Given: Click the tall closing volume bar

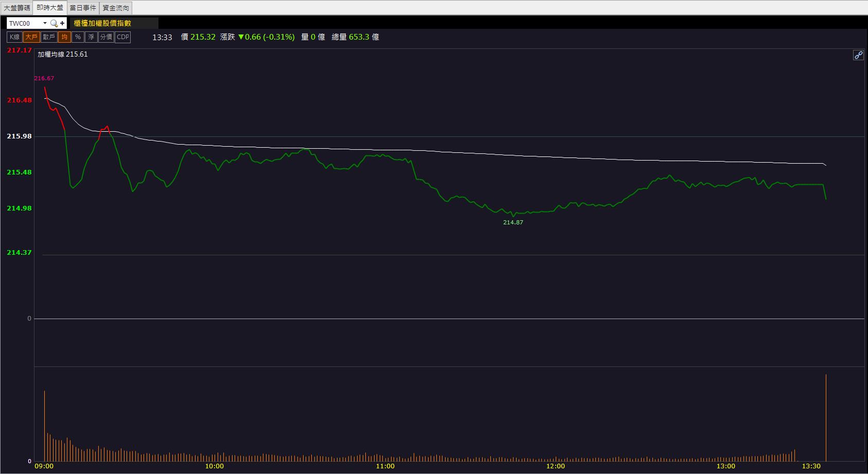Looking at the screenshot, I should pos(826,417).
